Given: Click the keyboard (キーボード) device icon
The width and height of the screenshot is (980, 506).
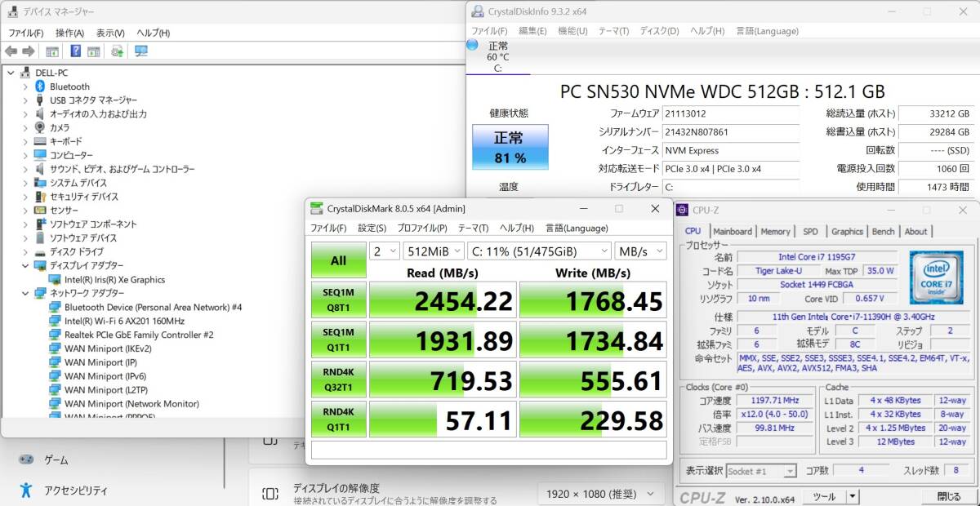Looking at the screenshot, I should pyautogui.click(x=40, y=141).
